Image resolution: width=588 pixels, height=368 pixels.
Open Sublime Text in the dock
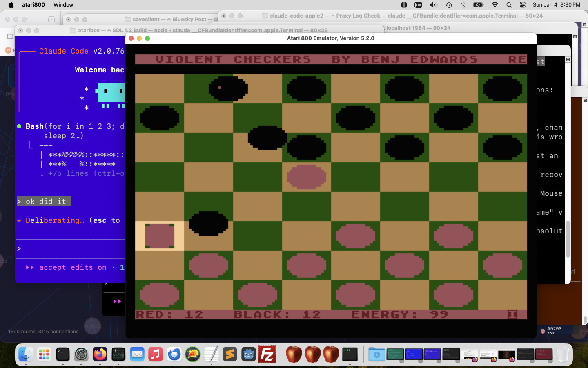click(230, 354)
